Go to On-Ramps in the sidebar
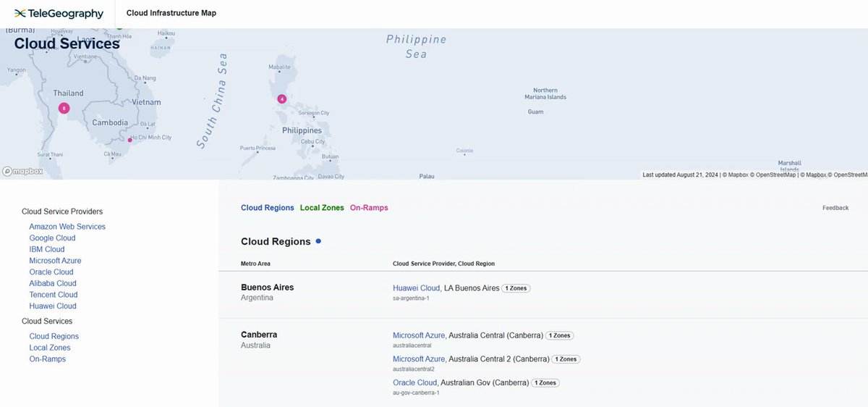 [x=47, y=359]
